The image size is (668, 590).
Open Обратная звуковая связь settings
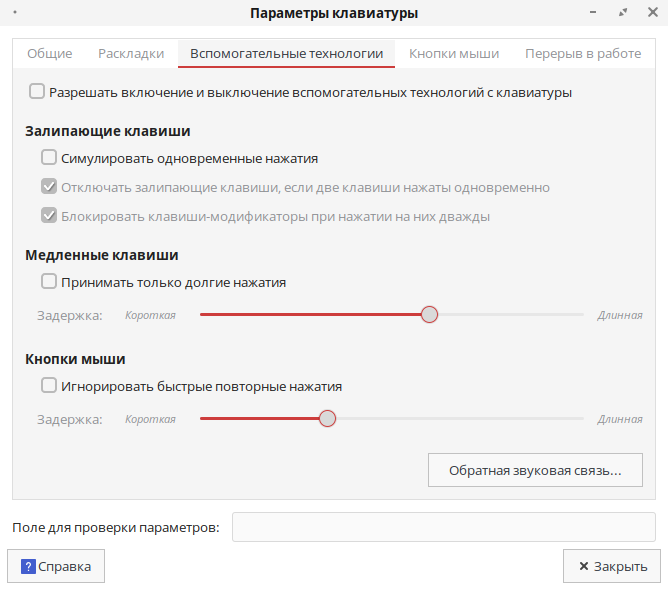pos(535,470)
